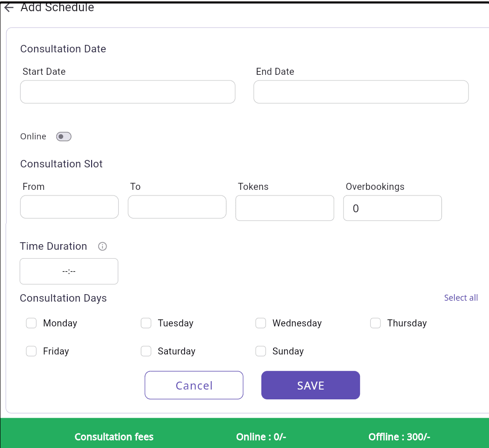
Task: Click the 'Consultation Slot' heading
Action: 61,164
